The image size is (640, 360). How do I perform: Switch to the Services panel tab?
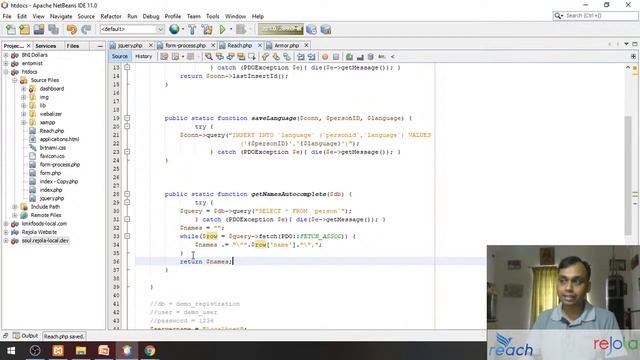pos(46,46)
